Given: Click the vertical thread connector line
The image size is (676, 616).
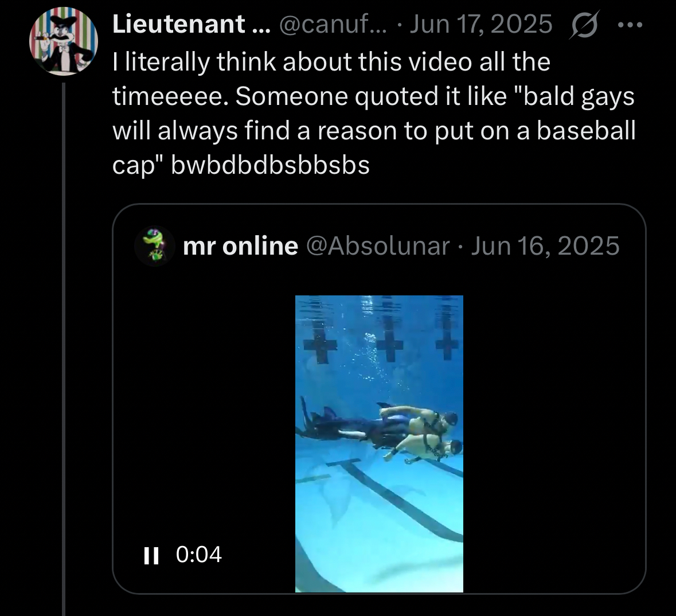Looking at the screenshot, I should point(64,349).
